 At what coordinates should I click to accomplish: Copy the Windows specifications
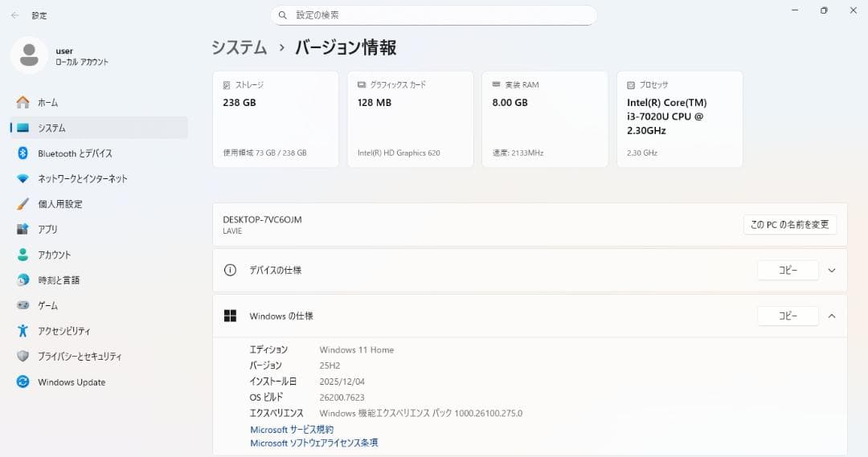(x=788, y=316)
